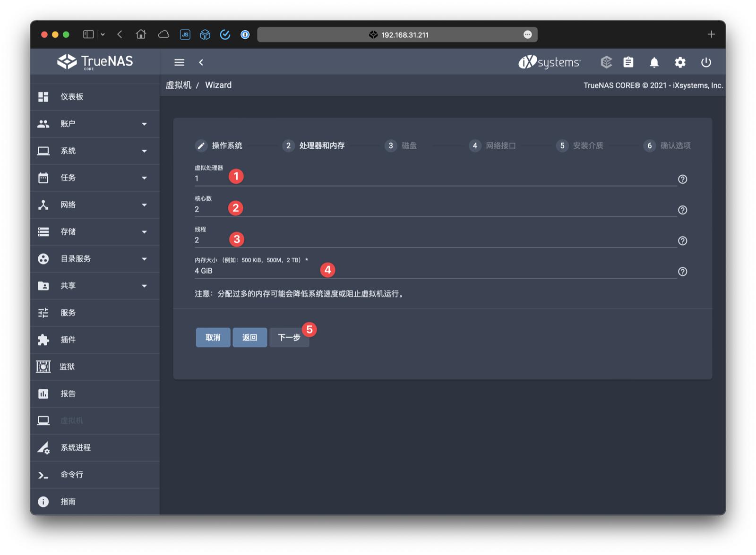
Task: Select the 监狱 jail icon in the sidebar
Action: (x=43, y=367)
